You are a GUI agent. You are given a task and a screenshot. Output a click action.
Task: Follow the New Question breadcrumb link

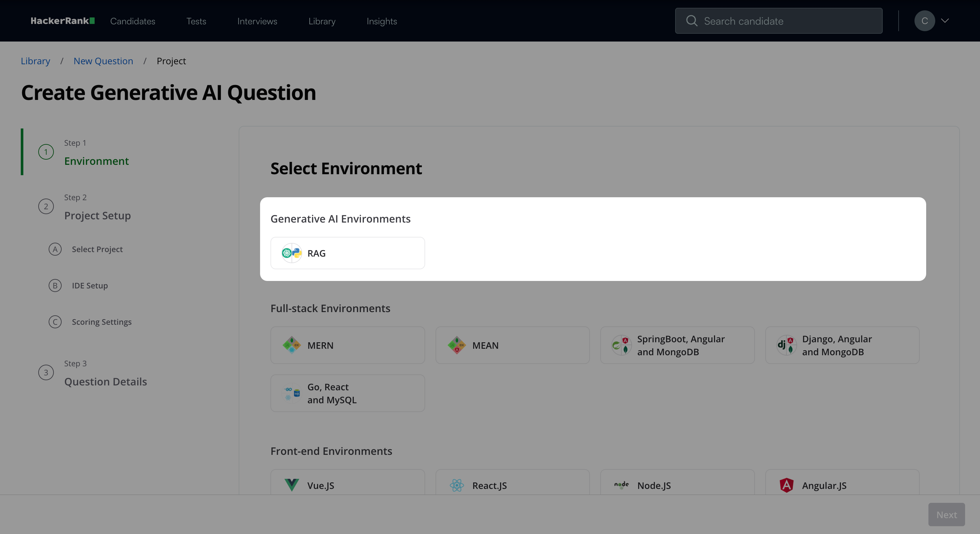(103, 61)
